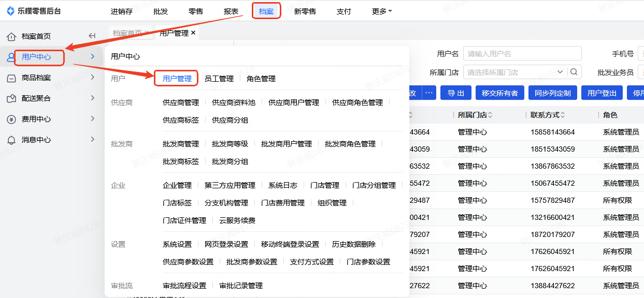Open 审批流程设置 link
Viewport: 644px width, 298px height.
click(x=184, y=286)
